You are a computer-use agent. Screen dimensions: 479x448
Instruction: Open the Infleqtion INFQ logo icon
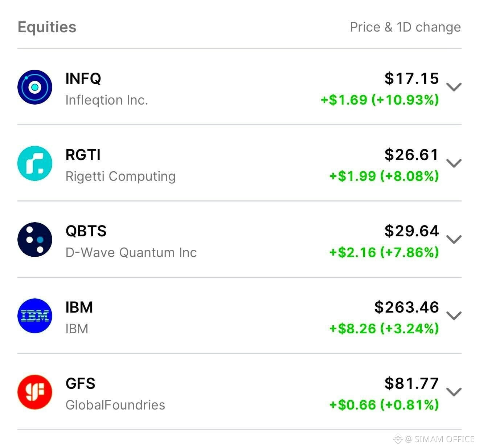click(x=35, y=87)
